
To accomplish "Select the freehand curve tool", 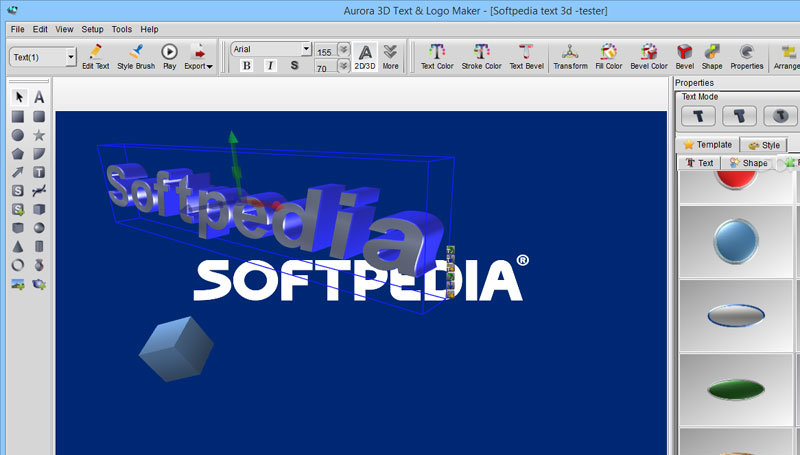I will pos(39,191).
